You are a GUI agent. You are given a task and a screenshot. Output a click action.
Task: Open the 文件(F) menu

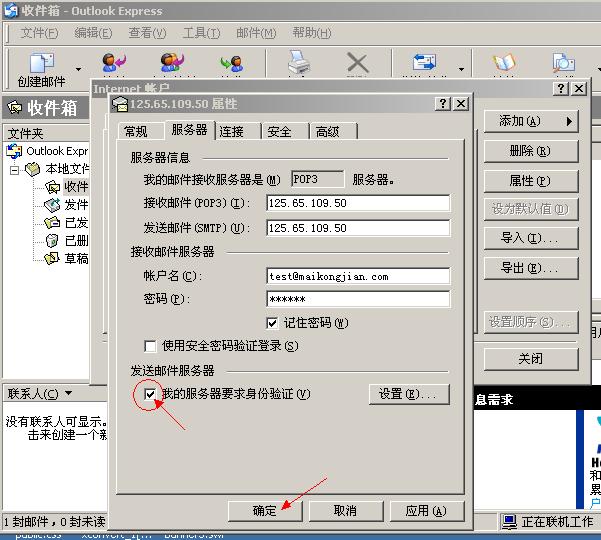tap(39, 33)
